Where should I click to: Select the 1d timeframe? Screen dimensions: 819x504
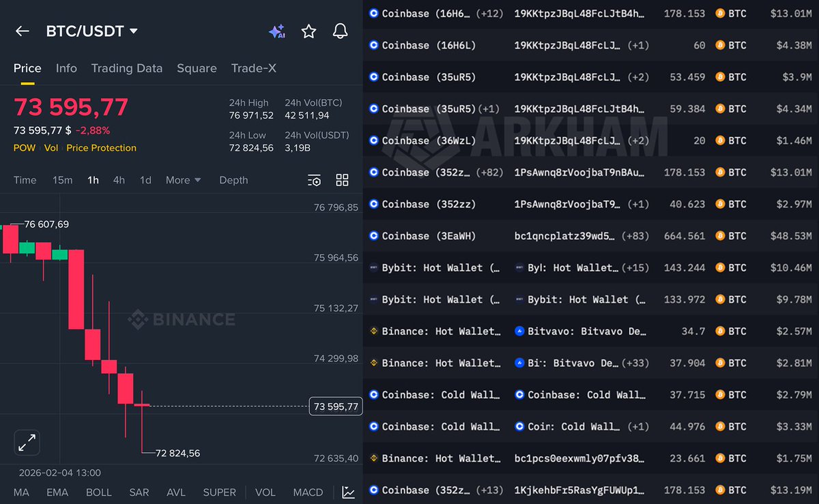click(145, 181)
